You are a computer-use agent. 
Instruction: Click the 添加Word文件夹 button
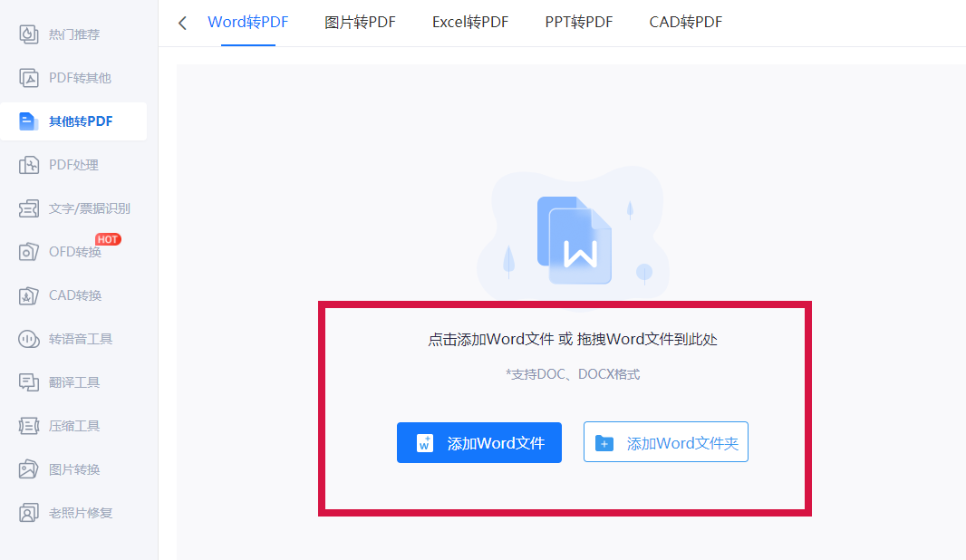coord(666,441)
